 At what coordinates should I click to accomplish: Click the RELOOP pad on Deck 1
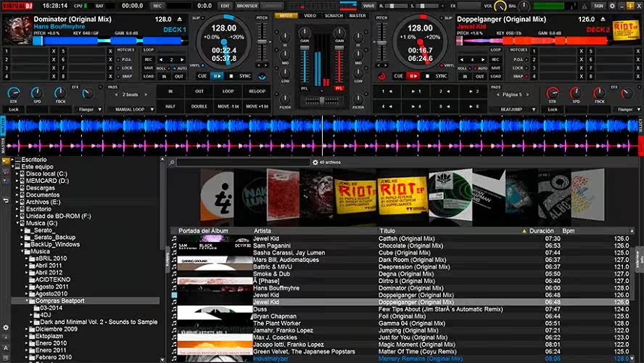click(x=257, y=91)
